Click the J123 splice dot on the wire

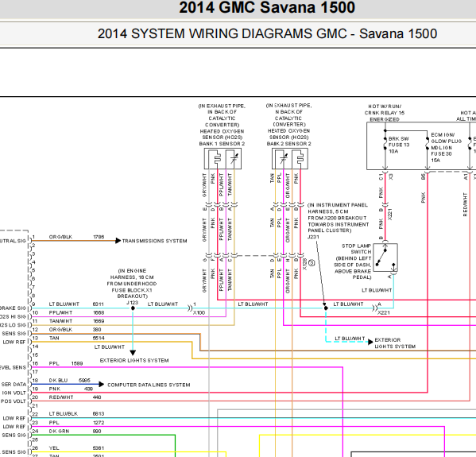(133, 308)
